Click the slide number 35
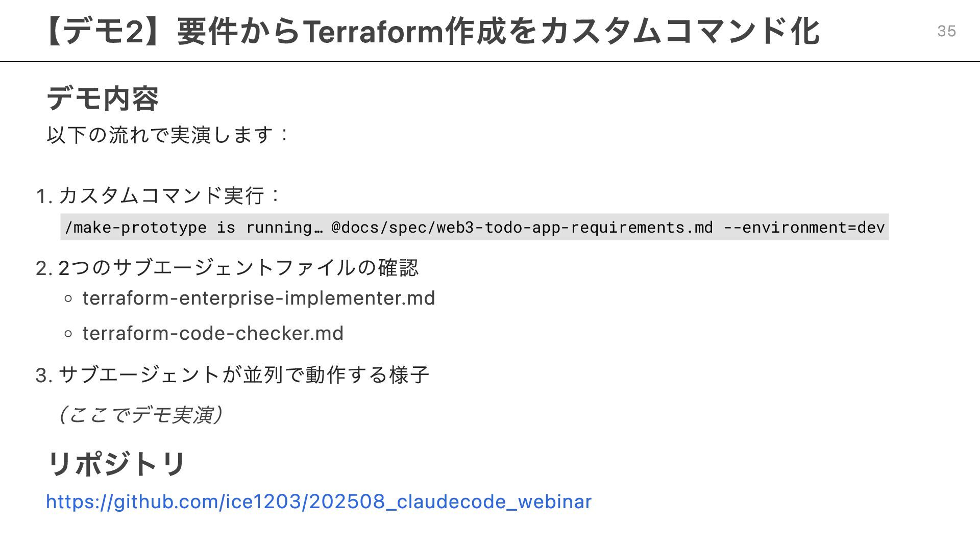The height and width of the screenshot is (551, 980). click(x=946, y=31)
